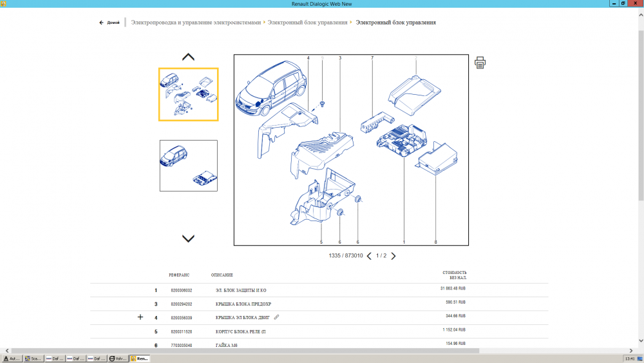Click the description КРЫШКА ЭЛ БЛОКА ДВИГ

pyautogui.click(x=243, y=318)
